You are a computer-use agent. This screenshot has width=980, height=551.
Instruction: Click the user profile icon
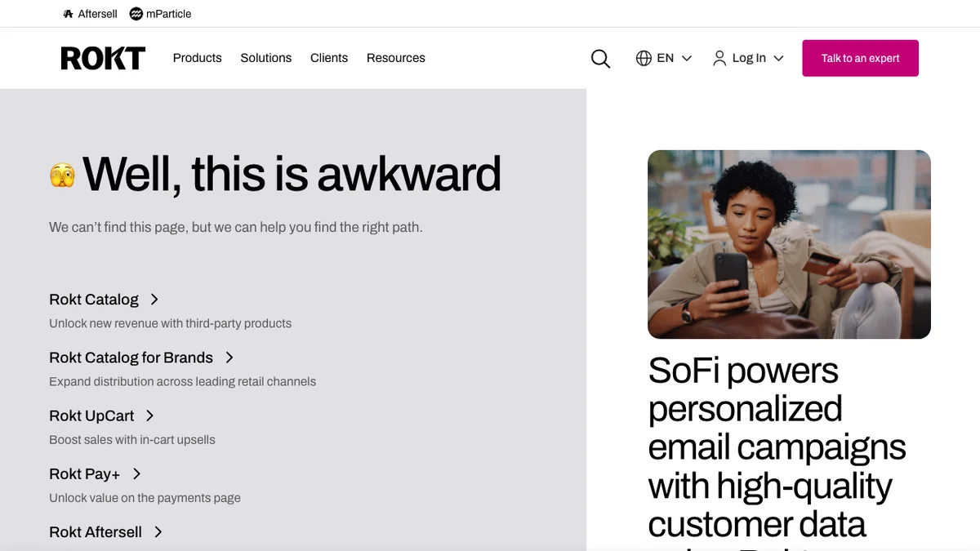[719, 58]
